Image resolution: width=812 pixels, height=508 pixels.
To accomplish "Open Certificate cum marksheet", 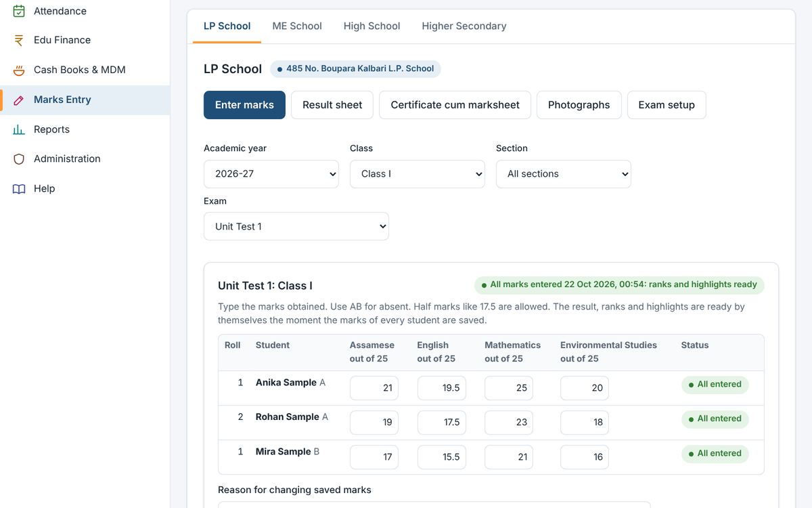I will (455, 105).
